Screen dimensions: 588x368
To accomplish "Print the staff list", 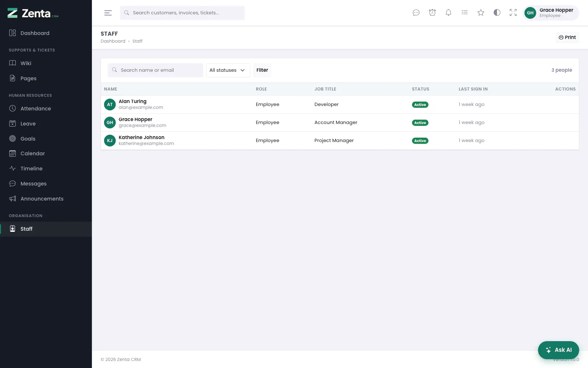I will tap(567, 38).
